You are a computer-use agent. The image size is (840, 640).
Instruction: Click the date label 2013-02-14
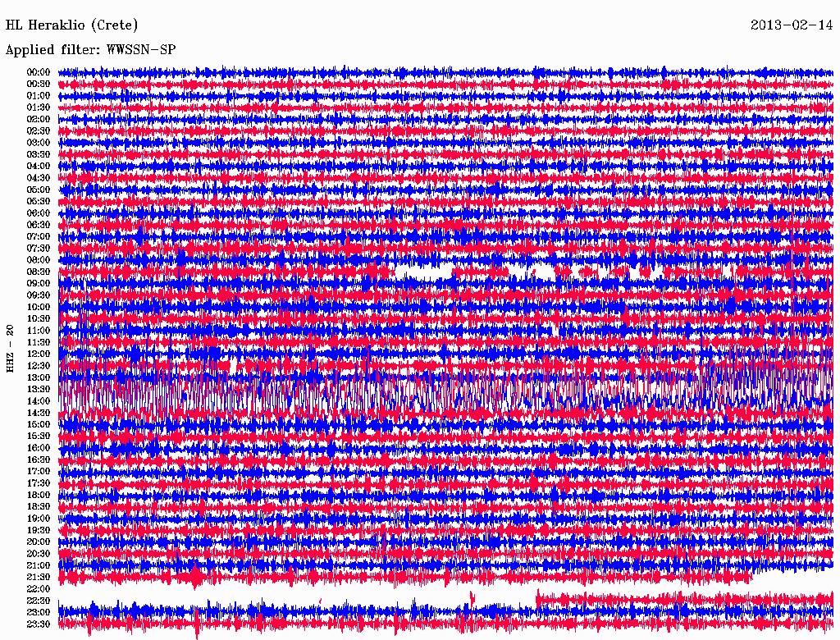click(x=792, y=25)
